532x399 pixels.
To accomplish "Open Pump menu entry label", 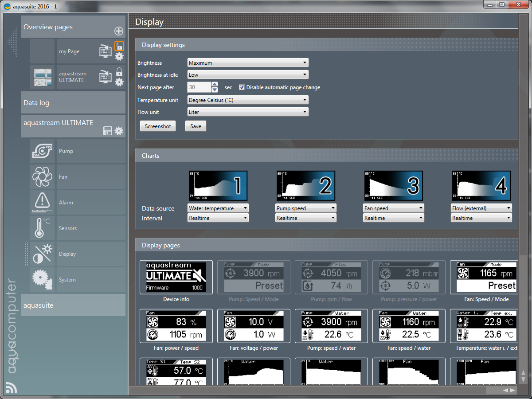I will coord(66,151).
